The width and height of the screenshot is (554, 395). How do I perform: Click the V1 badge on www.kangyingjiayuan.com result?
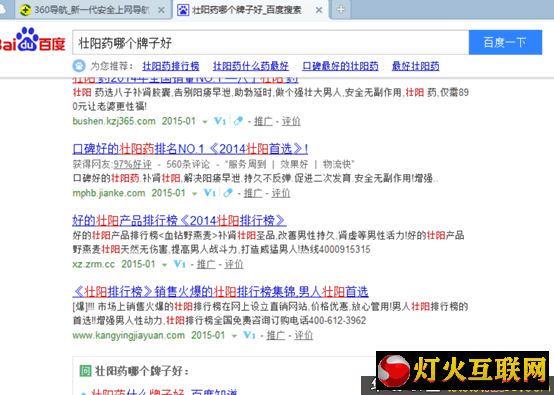(x=249, y=335)
